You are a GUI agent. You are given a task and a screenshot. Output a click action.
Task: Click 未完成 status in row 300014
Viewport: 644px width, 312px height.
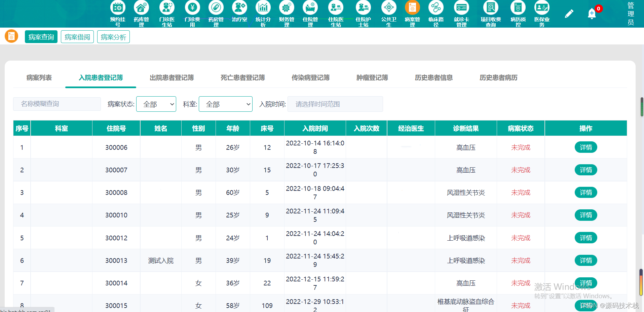[521, 283]
